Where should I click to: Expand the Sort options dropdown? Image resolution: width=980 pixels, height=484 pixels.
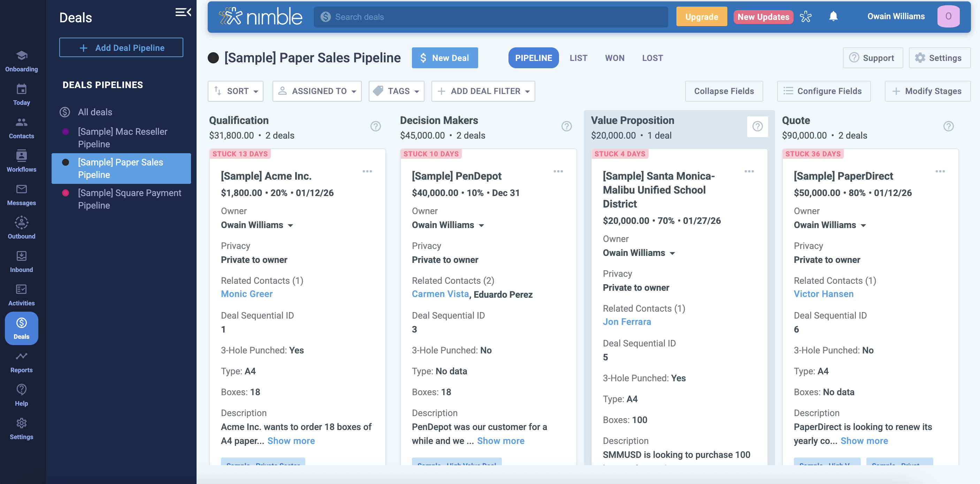(235, 91)
